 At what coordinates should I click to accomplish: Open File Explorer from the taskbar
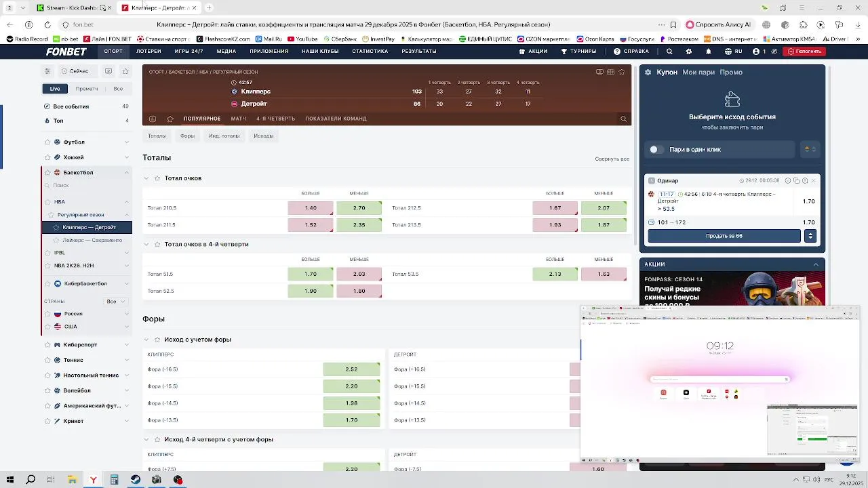coord(72,480)
